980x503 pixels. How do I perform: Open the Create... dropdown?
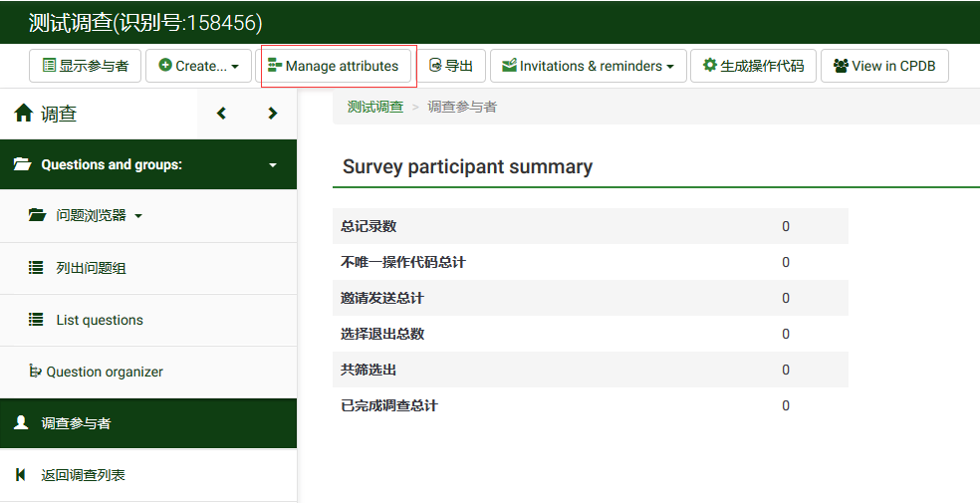coord(199,66)
